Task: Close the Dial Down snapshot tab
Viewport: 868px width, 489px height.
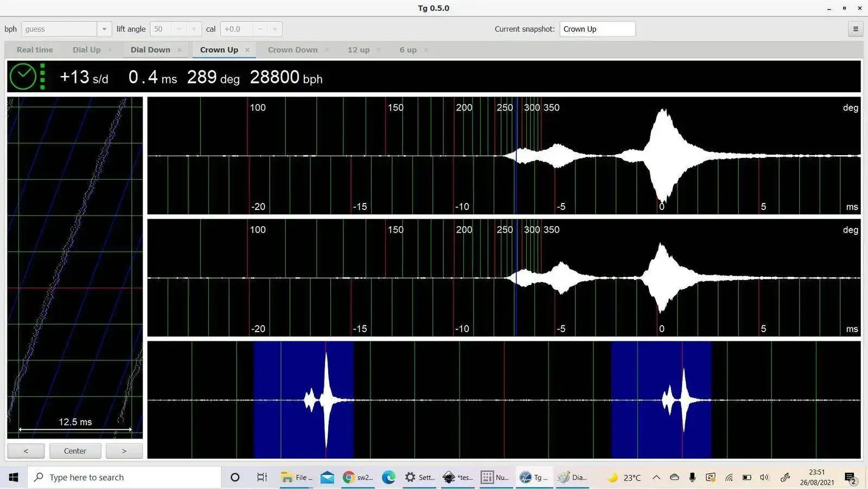Action: tap(179, 50)
